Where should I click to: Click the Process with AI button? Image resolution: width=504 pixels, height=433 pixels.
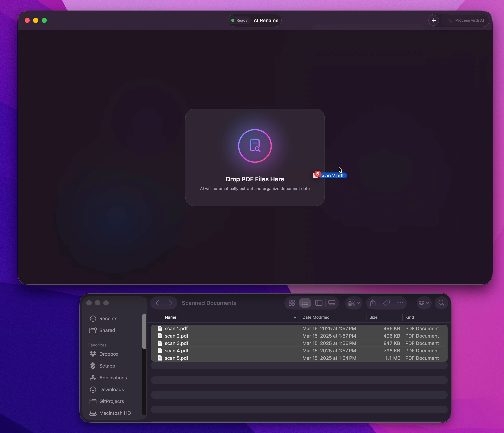pyautogui.click(x=466, y=20)
